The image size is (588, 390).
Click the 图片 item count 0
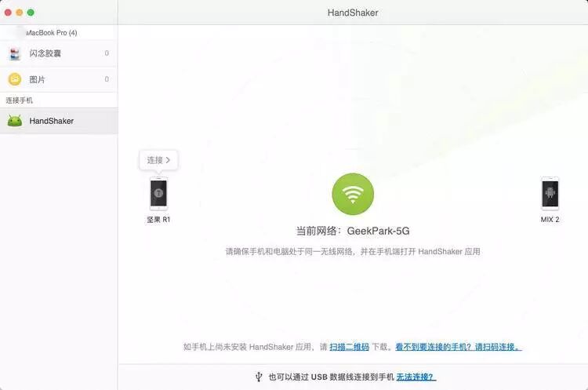pyautogui.click(x=107, y=79)
